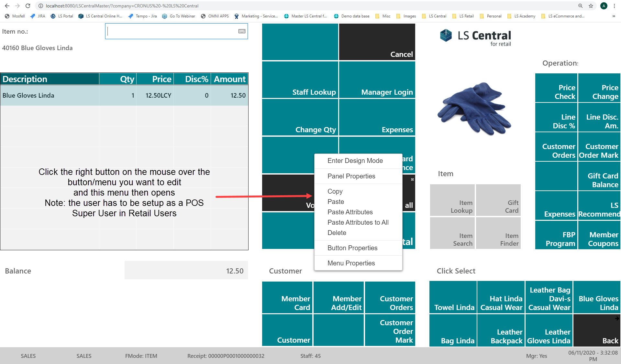
Task: Click the Price Check operation button
Action: 556,88
